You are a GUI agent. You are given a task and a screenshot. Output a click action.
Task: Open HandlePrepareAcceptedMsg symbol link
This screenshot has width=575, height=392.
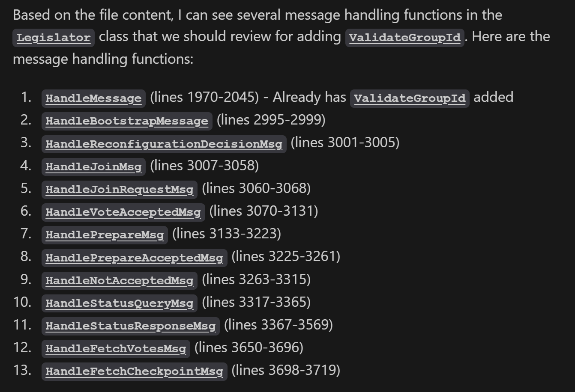(x=134, y=258)
